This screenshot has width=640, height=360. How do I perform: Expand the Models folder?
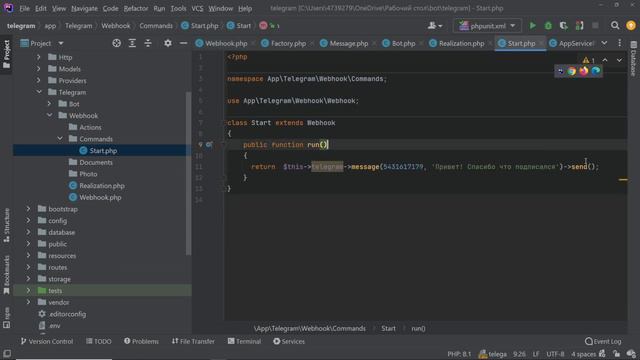click(39, 69)
